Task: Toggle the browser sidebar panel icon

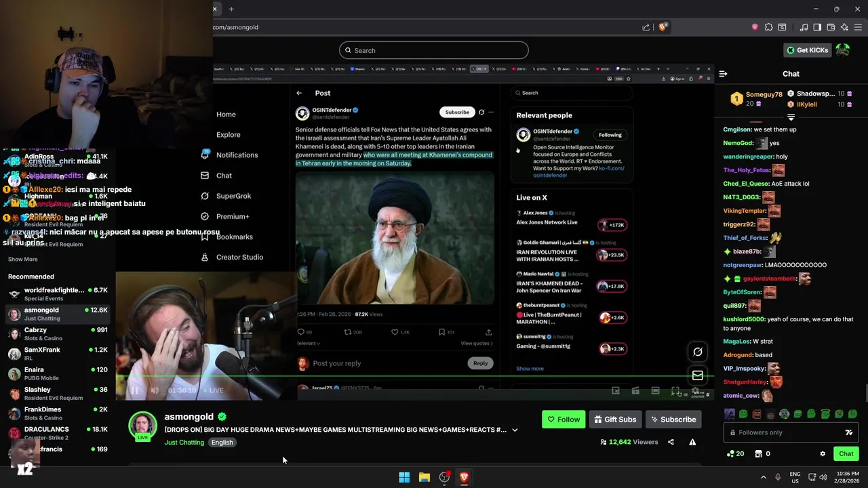Action: click(x=817, y=27)
